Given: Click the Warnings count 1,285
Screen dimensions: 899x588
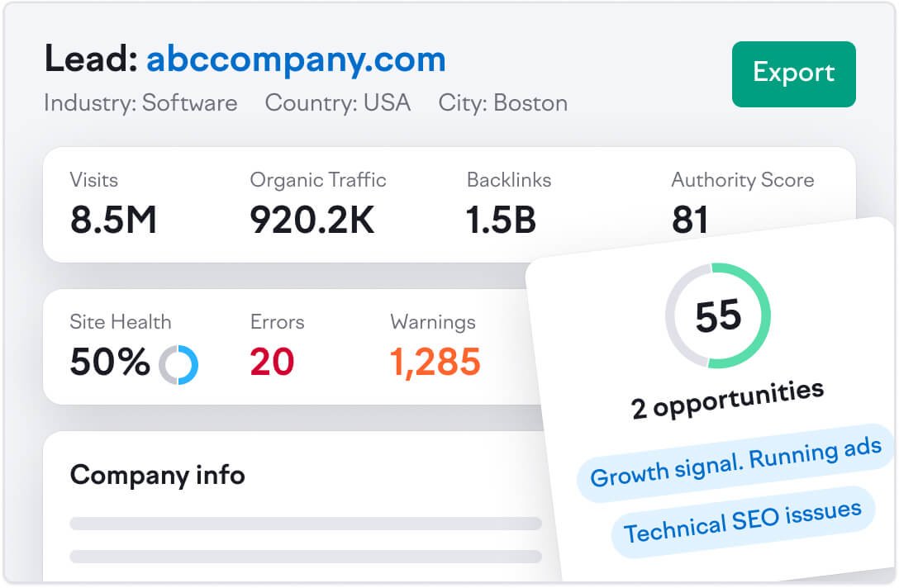Looking at the screenshot, I should pyautogui.click(x=435, y=363).
